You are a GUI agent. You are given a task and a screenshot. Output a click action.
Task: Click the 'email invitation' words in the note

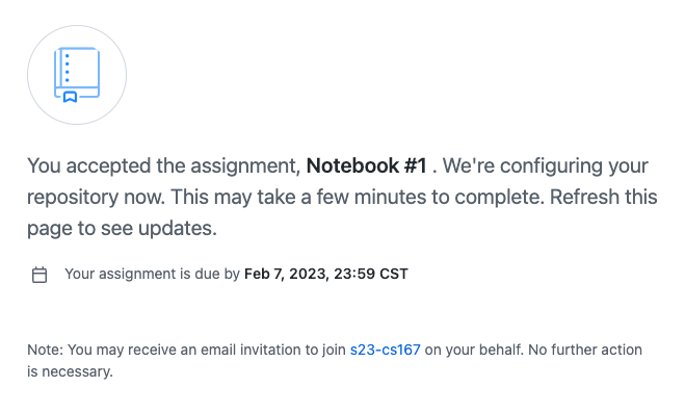click(249, 350)
